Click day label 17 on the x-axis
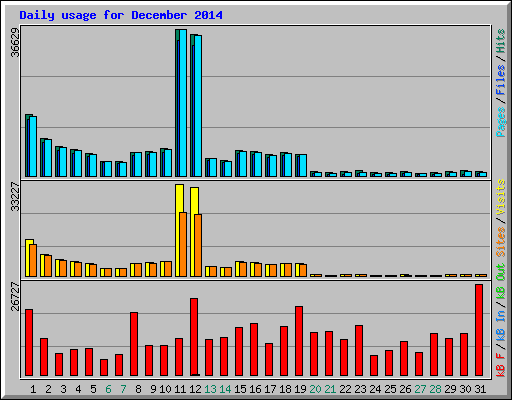512x400 pixels. point(270,389)
